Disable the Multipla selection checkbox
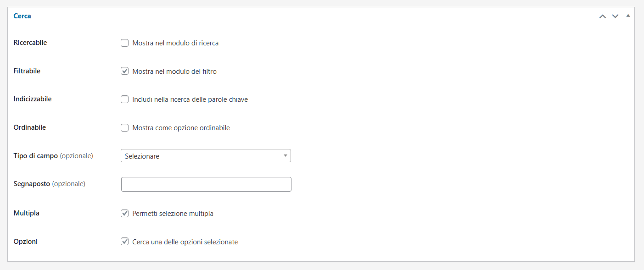Image resolution: width=644 pixels, height=270 pixels. [124, 213]
